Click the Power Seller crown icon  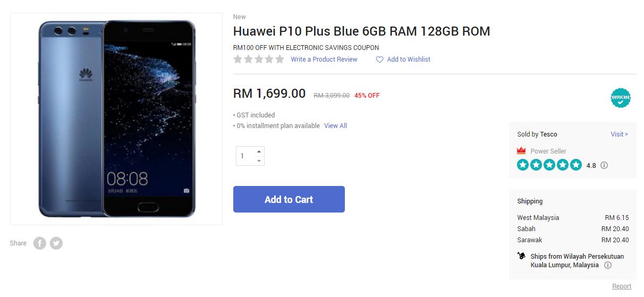[521, 151]
